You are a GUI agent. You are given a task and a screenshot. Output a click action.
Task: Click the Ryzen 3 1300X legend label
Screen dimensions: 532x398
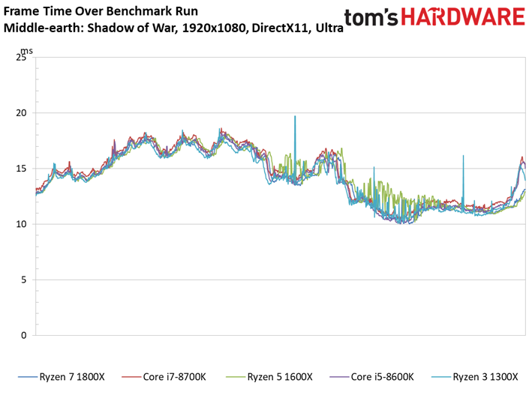485,377
